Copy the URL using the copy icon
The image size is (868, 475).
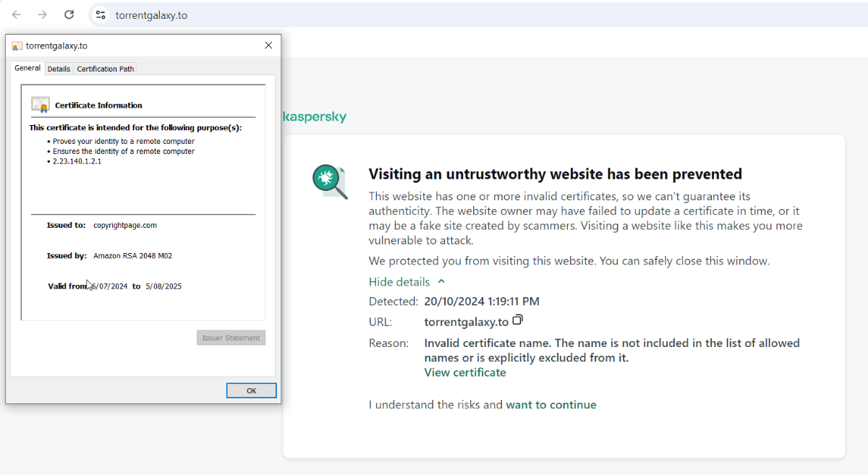517,320
